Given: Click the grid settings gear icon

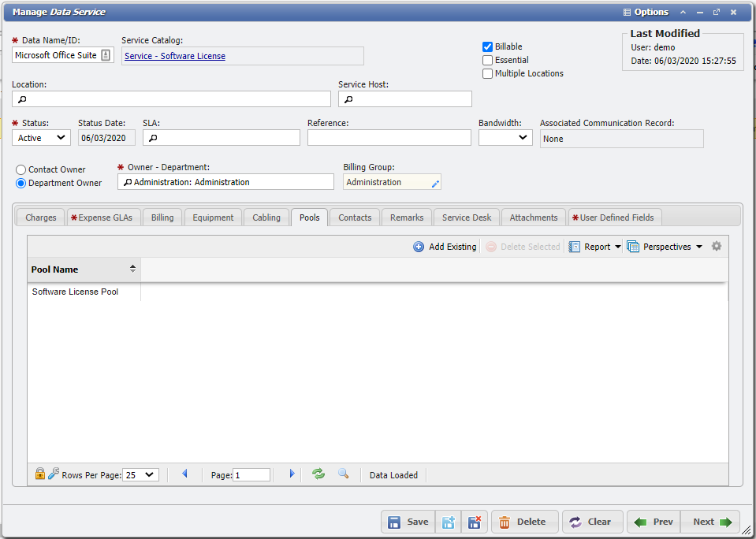Looking at the screenshot, I should coord(716,247).
